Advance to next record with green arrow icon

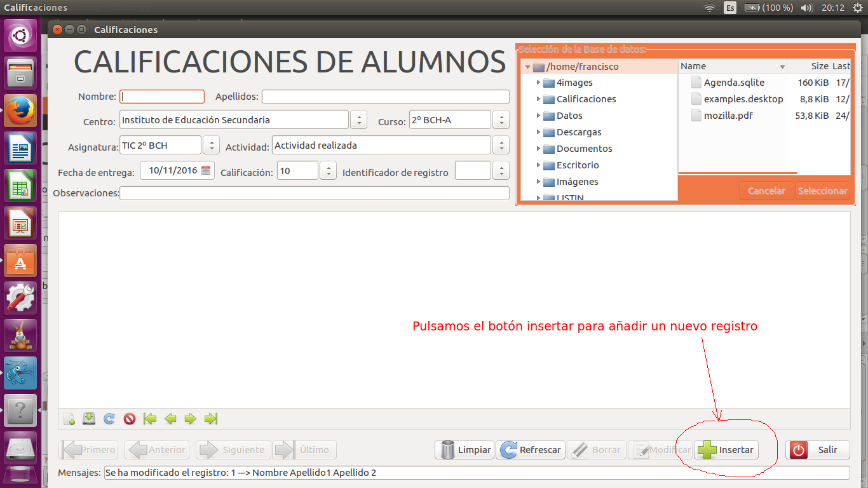[x=190, y=419]
